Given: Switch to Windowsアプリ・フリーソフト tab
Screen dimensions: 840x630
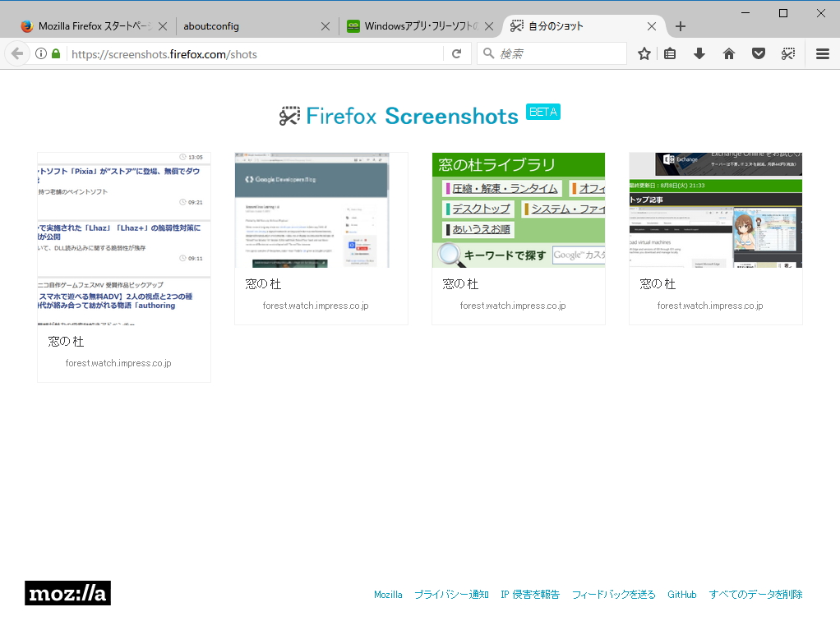Looking at the screenshot, I should click(419, 26).
